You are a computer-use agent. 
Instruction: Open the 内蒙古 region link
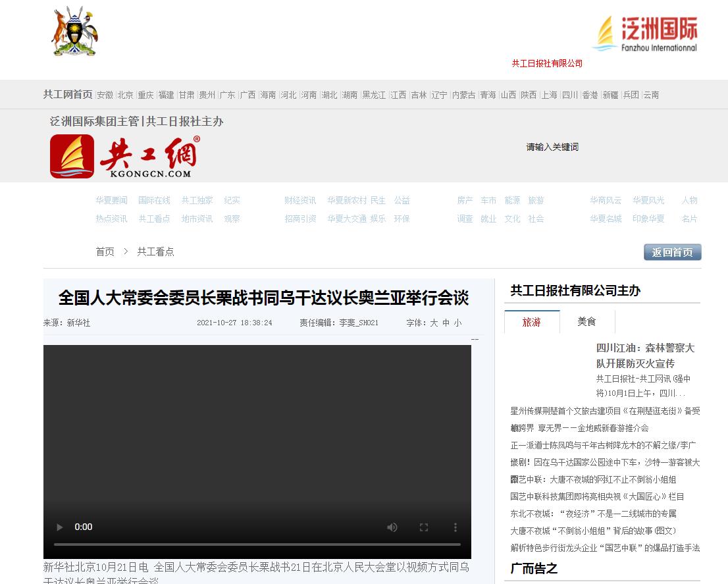tap(464, 95)
